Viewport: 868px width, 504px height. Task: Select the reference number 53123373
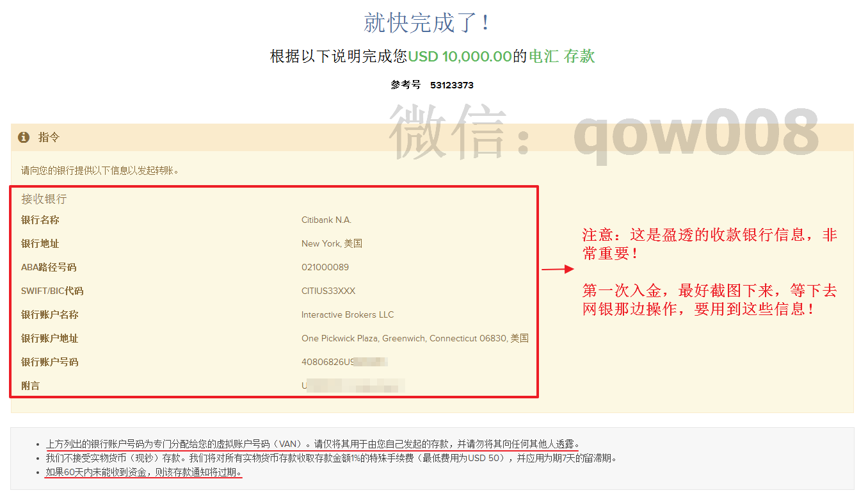point(451,85)
